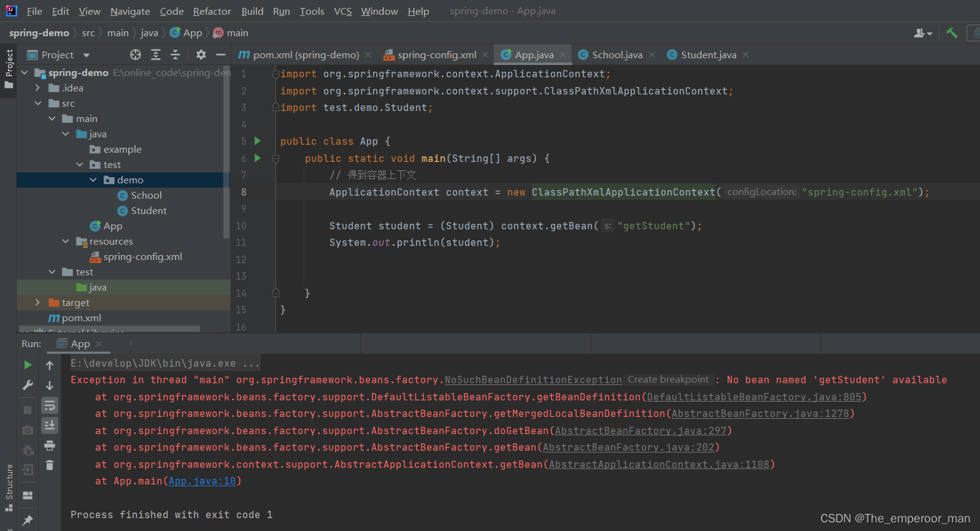Click run gutter icon beside main method
980x531 pixels.
tap(258, 158)
